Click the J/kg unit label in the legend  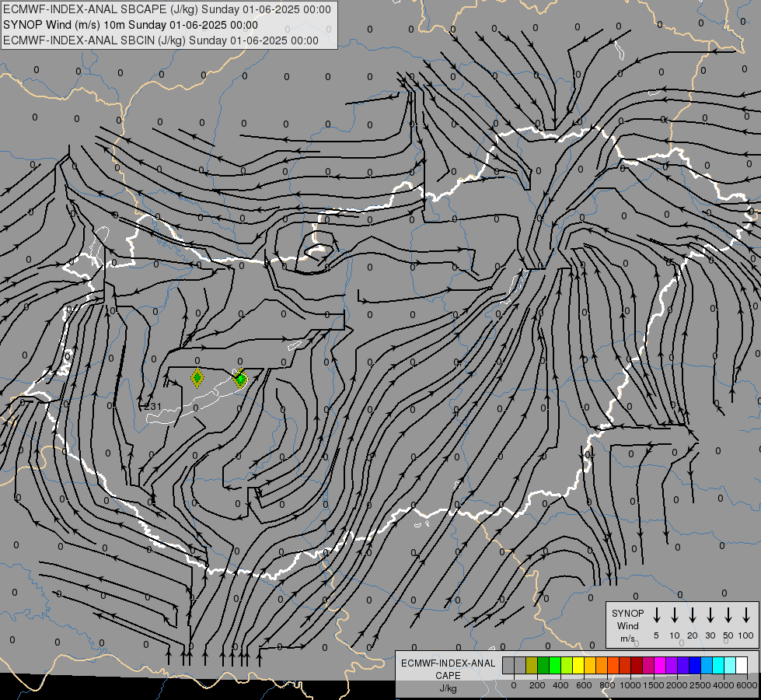click(x=448, y=688)
